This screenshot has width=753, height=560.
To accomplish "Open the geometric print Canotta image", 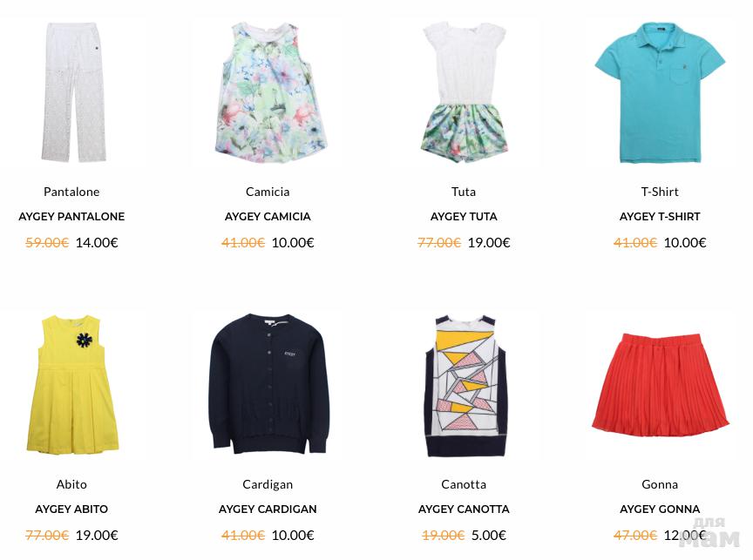I will point(464,384).
